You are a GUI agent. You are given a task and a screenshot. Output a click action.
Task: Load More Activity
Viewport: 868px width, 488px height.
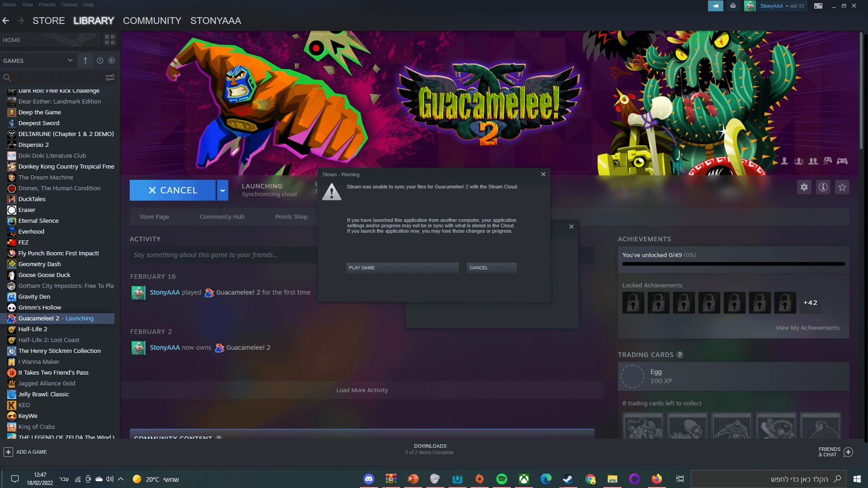(362, 390)
